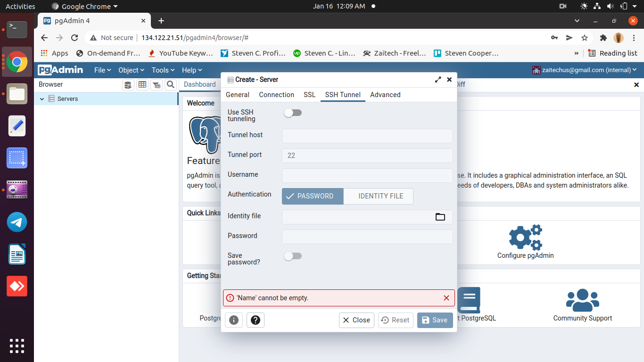Show Applications grid in dock

[17, 346]
